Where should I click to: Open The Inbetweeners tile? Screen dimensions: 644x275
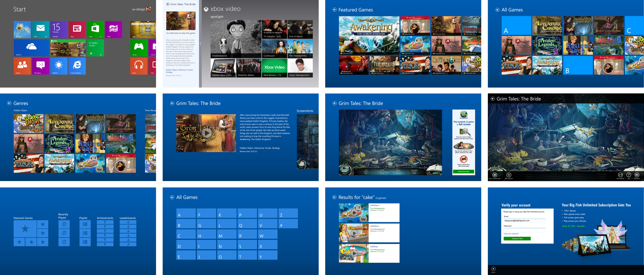pyautogui.click(x=300, y=49)
